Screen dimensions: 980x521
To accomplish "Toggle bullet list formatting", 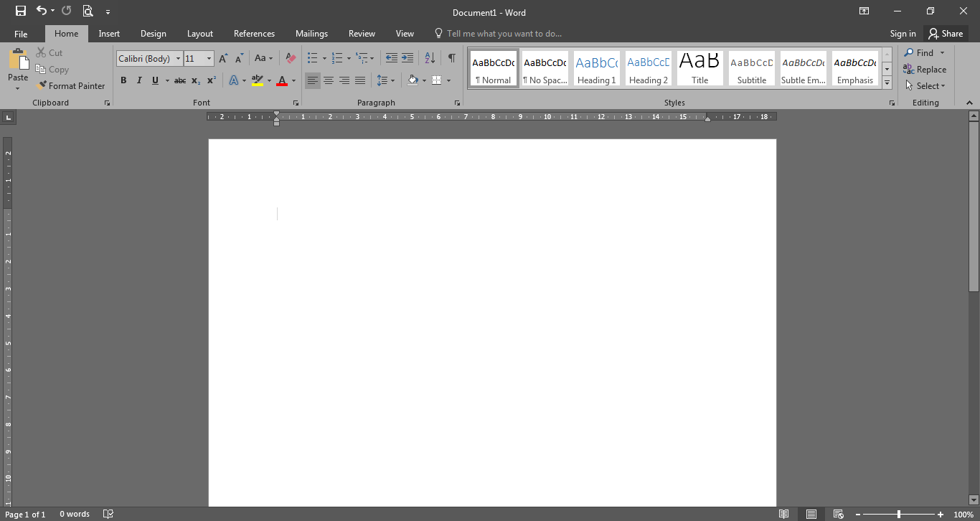I will 312,58.
